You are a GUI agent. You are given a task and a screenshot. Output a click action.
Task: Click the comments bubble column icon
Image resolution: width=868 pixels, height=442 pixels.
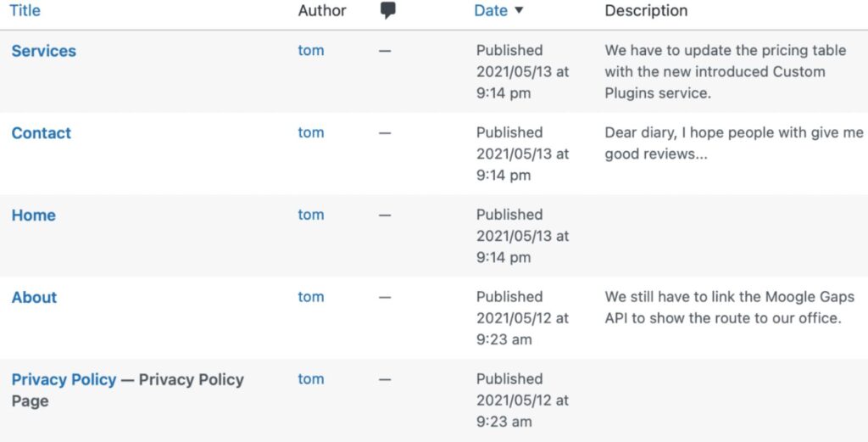pos(388,11)
